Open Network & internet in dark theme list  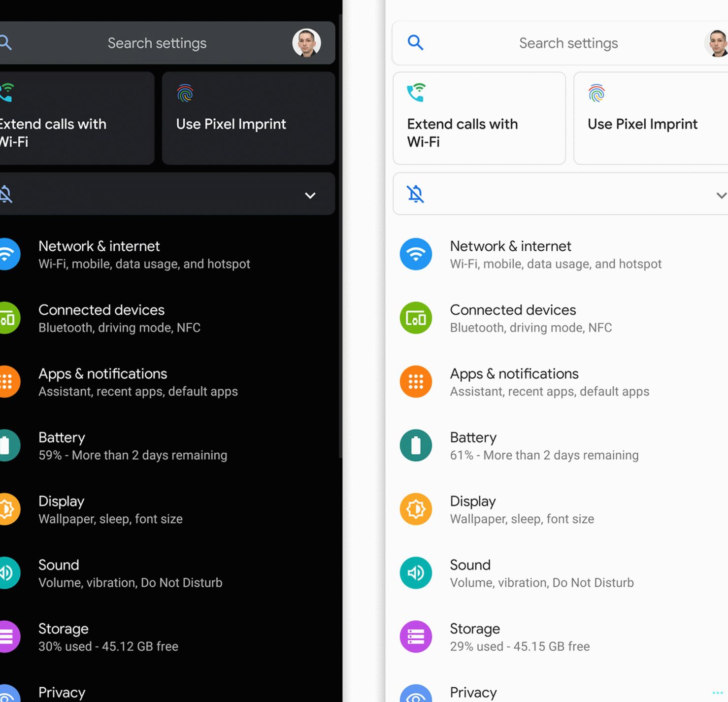(x=144, y=254)
